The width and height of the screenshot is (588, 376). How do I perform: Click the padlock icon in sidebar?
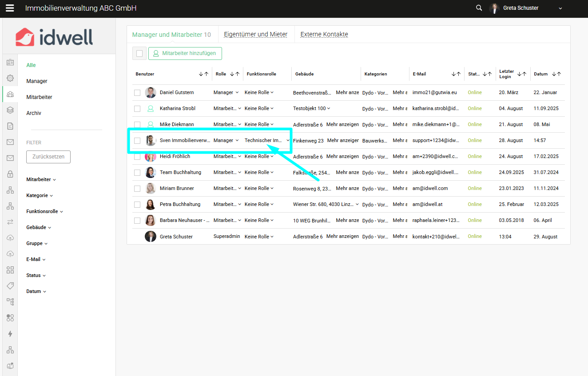(10, 174)
